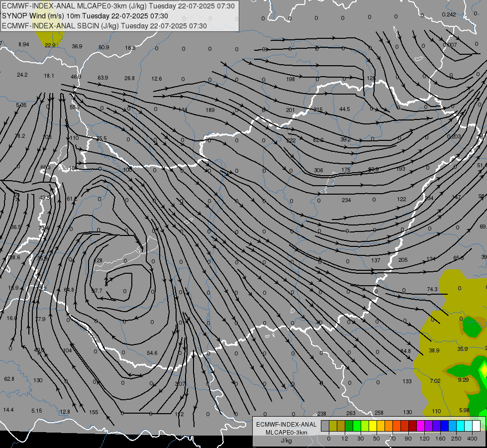Click the map value 133

pos(407,381)
